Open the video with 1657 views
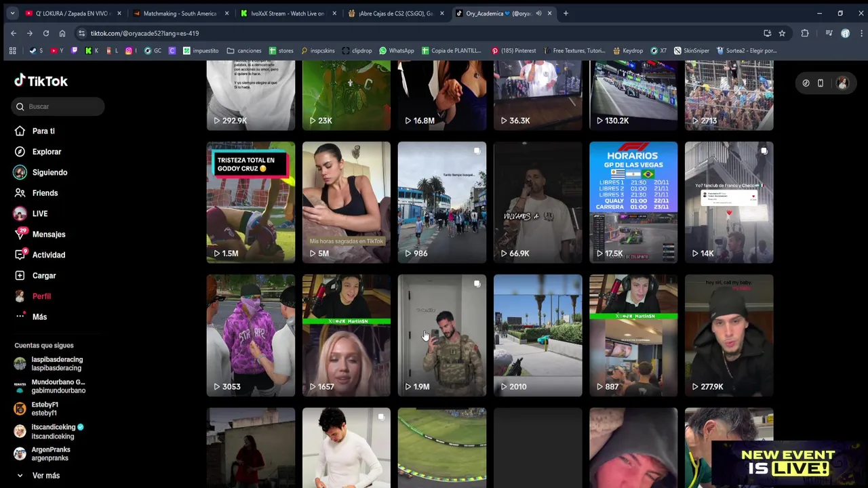The width and height of the screenshot is (868, 488). tap(347, 335)
